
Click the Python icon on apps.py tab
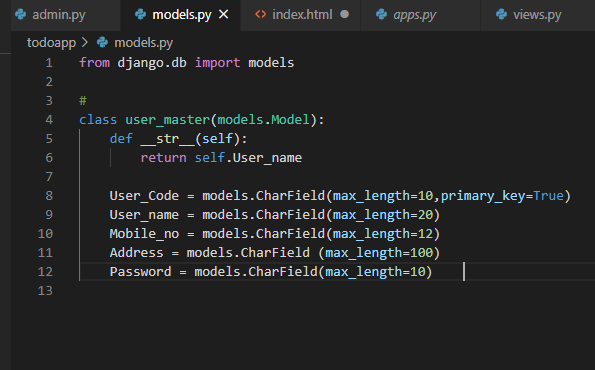coord(381,14)
